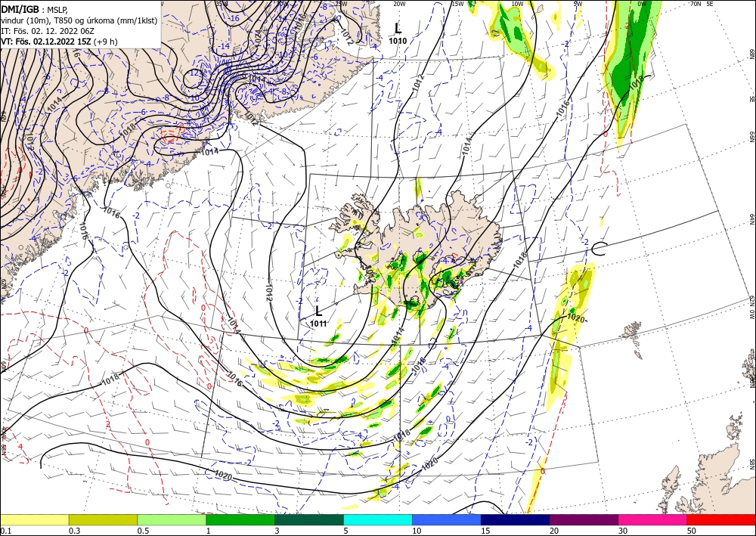The image size is (756, 536).
Task: Click the '0.1' legend scale value
Action: point(5,531)
